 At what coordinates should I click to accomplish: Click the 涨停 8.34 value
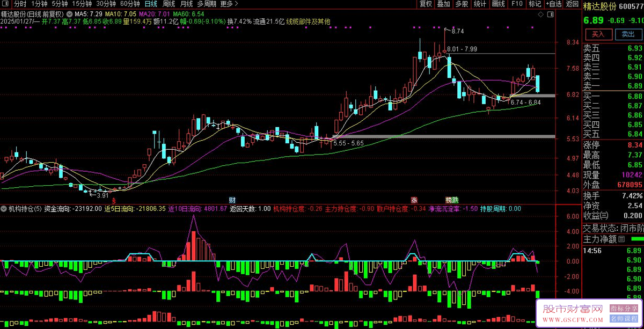click(635, 145)
